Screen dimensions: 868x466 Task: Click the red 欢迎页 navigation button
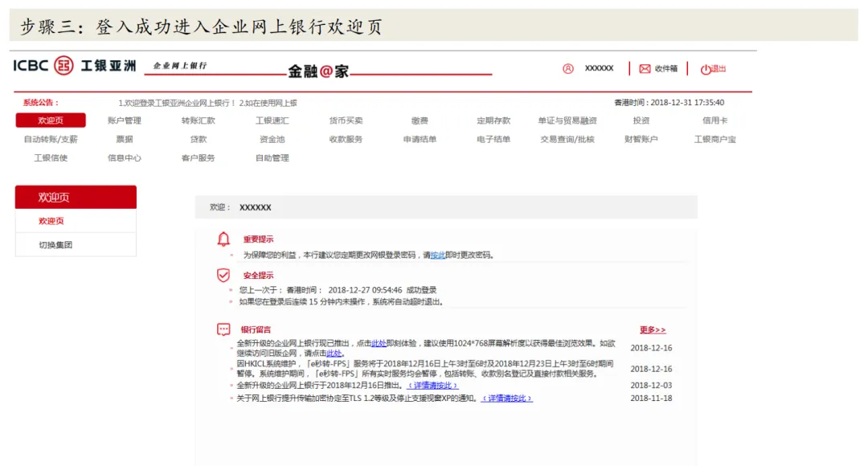pyautogui.click(x=51, y=121)
